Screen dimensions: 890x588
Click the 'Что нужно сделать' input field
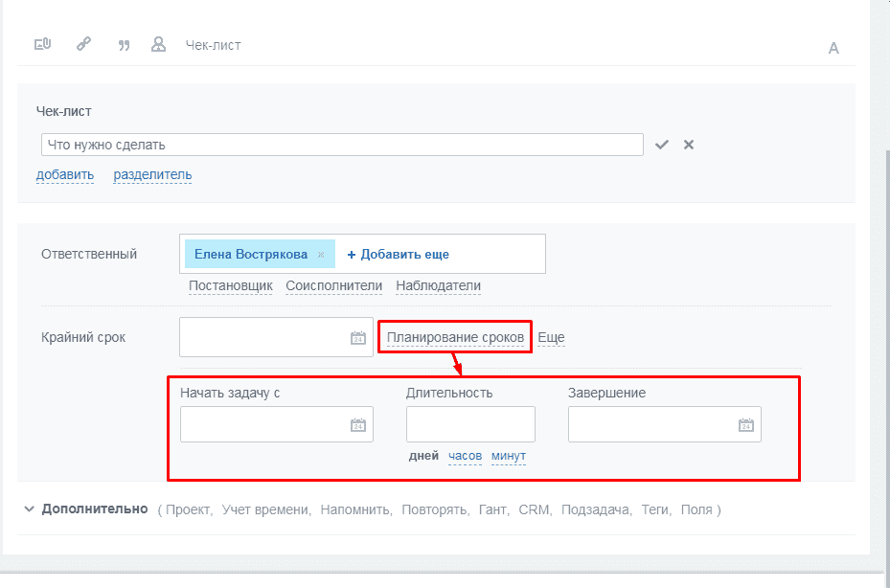click(x=342, y=145)
